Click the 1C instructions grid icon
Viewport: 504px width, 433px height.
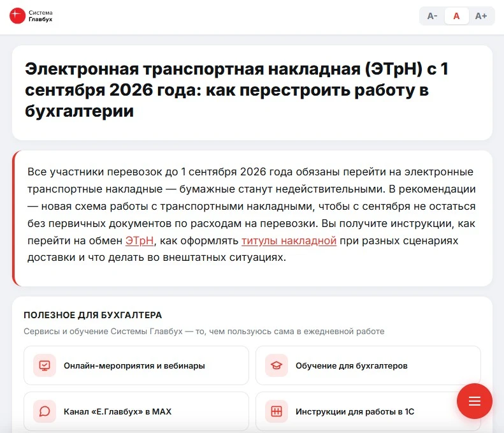point(277,411)
